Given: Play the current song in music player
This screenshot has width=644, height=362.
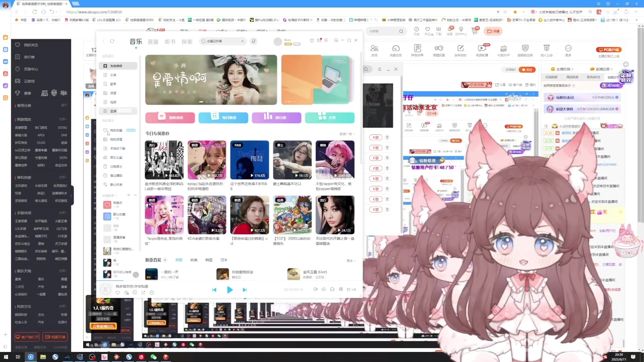Looking at the screenshot, I should 230,290.
